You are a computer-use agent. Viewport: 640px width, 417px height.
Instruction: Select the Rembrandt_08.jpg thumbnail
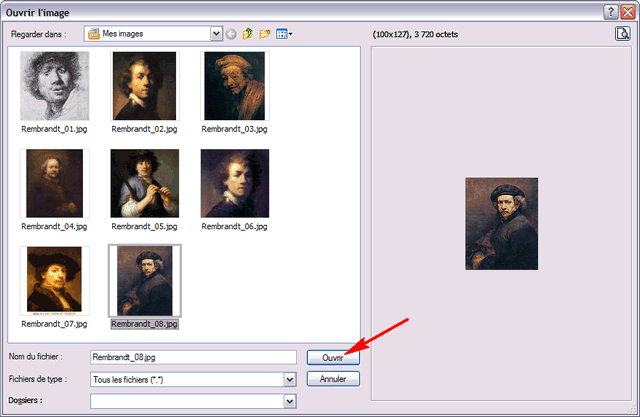pyautogui.click(x=144, y=280)
